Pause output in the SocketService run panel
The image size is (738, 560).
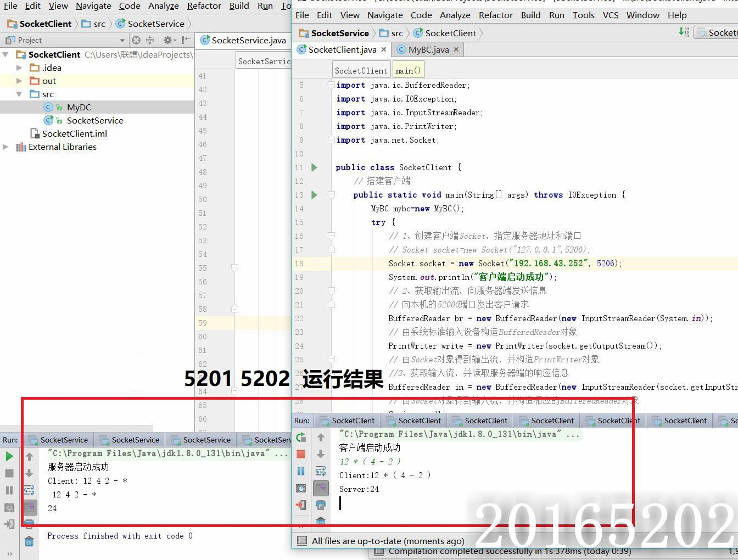click(9, 490)
